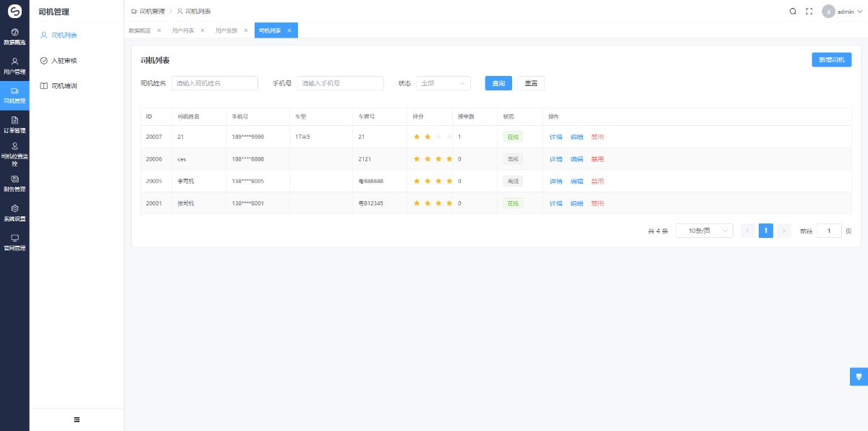Screen dimensions: 868x431
Task: Open 用户管理 sidebar icon
Action: pyautogui.click(x=14, y=61)
